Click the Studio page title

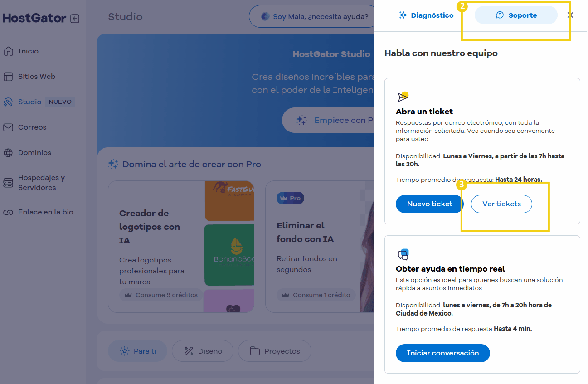(125, 17)
